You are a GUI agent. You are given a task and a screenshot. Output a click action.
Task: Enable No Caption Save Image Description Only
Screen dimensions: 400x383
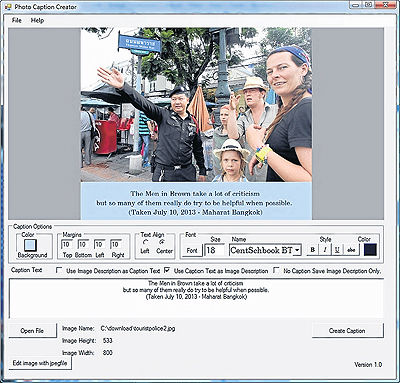pyautogui.click(x=276, y=270)
